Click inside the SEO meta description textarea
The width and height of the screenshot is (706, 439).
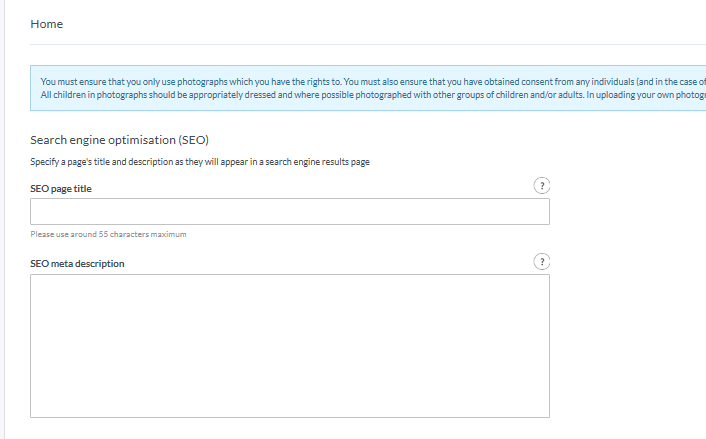[290, 345]
